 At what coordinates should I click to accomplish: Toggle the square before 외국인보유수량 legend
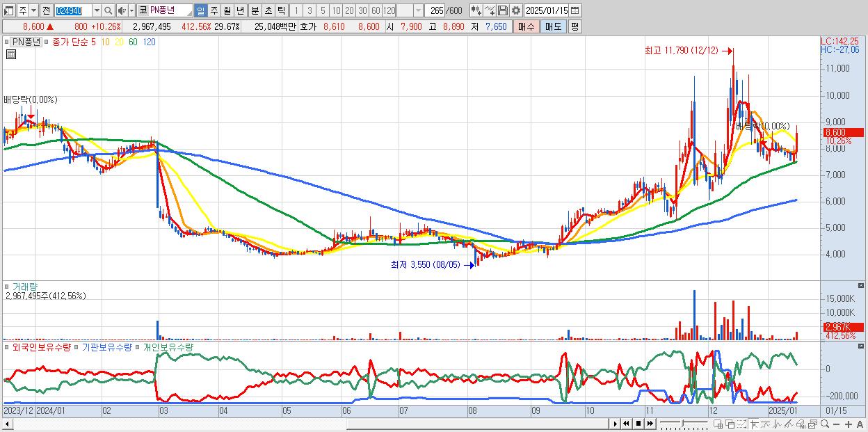click(x=7, y=346)
